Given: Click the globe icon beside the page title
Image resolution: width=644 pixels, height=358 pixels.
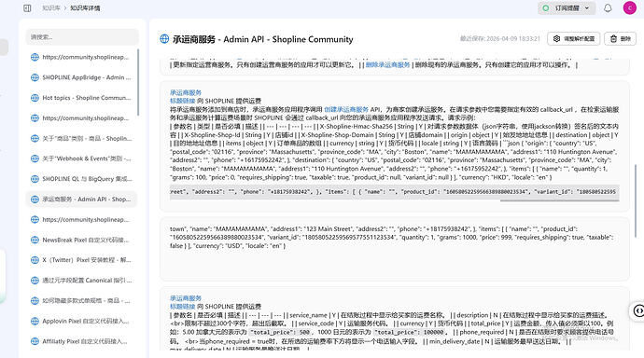Looking at the screenshot, I should [164, 39].
